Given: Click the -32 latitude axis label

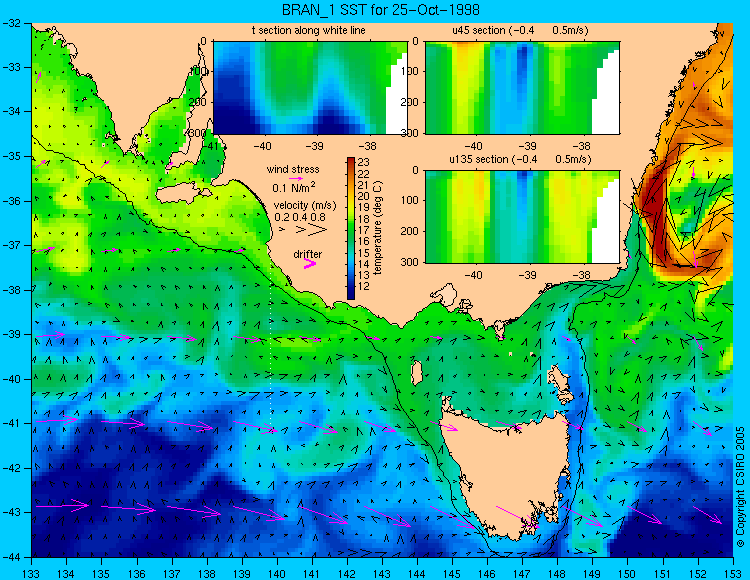Looking at the screenshot, I should pos(11,23).
